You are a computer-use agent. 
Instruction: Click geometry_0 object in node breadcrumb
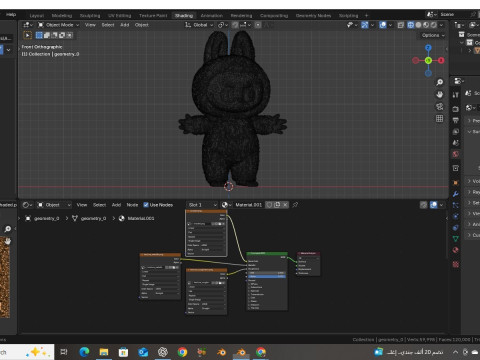coord(43,218)
